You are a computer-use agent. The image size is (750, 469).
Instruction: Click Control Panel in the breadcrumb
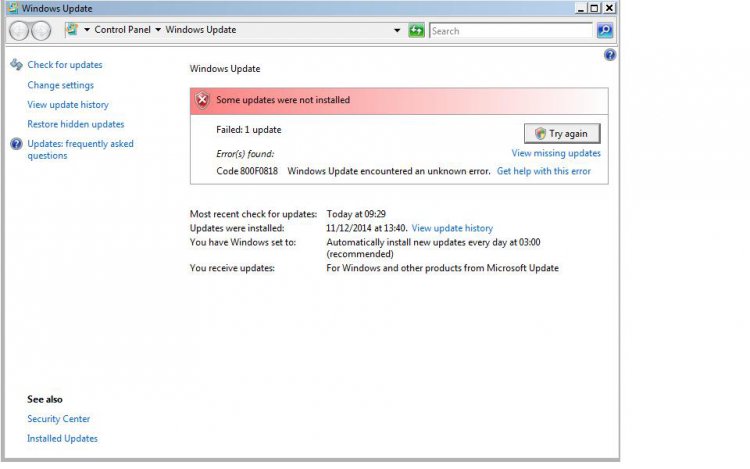(x=122, y=30)
